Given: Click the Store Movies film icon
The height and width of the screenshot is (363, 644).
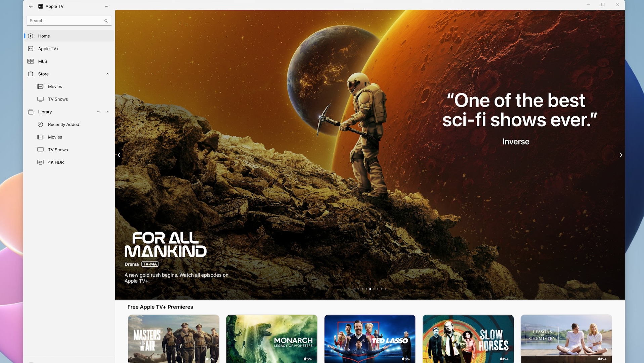Looking at the screenshot, I should point(40,87).
